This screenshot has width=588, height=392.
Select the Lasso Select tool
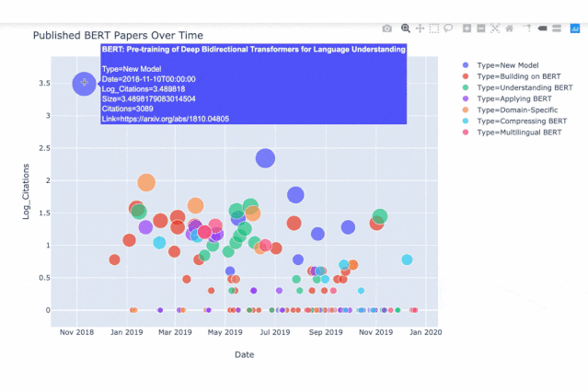(448, 29)
